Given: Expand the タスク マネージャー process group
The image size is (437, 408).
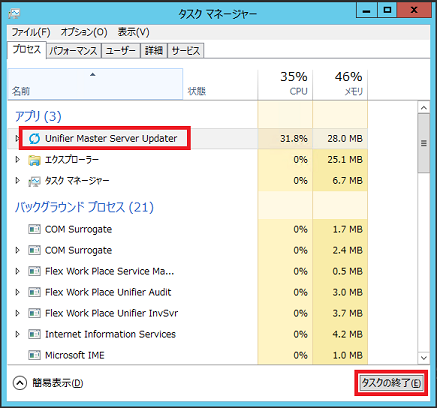Looking at the screenshot, I should [17, 181].
